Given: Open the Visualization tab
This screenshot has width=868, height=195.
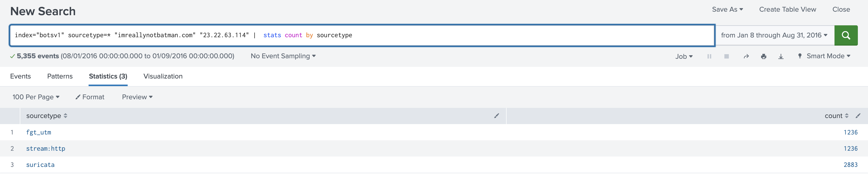Looking at the screenshot, I should [163, 76].
